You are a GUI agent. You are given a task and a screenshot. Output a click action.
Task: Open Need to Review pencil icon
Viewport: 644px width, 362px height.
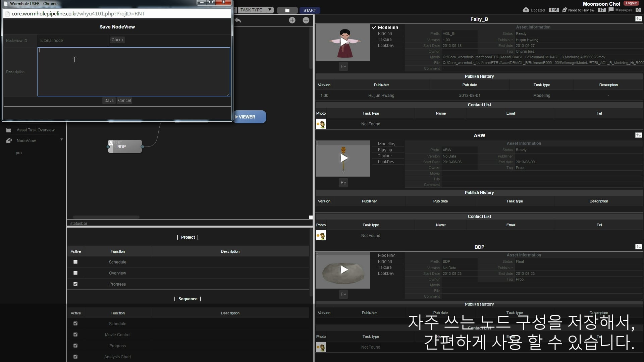(565, 10)
